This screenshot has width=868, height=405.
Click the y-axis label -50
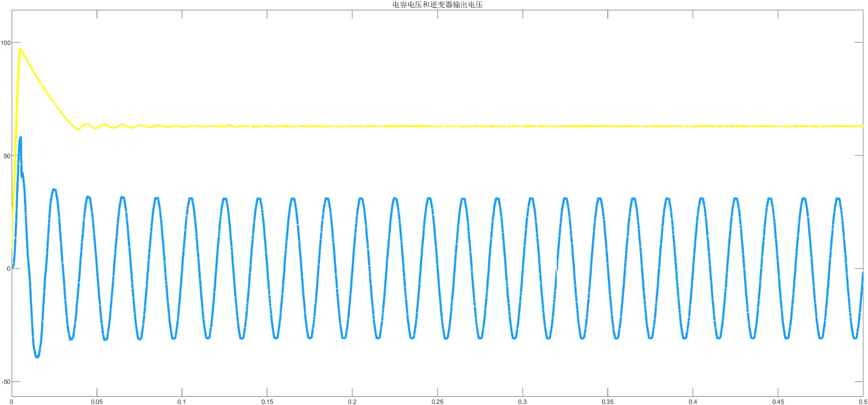click(6, 382)
